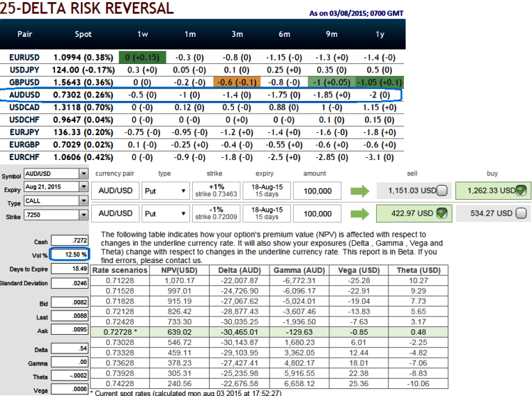Open Put type dropdown in -1% strike row

click(x=165, y=214)
